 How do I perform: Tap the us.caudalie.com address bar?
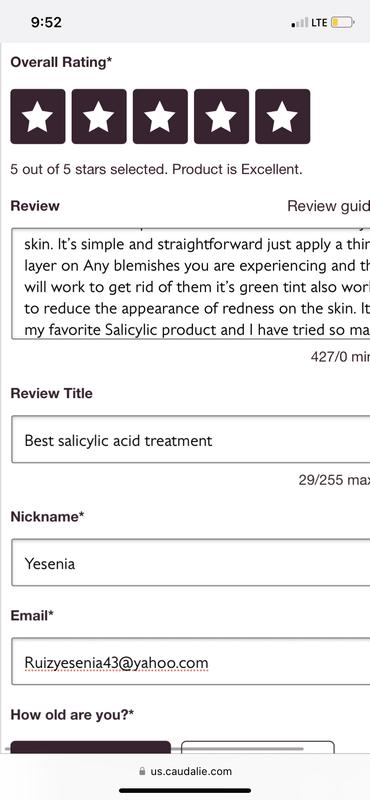[x=185, y=771]
